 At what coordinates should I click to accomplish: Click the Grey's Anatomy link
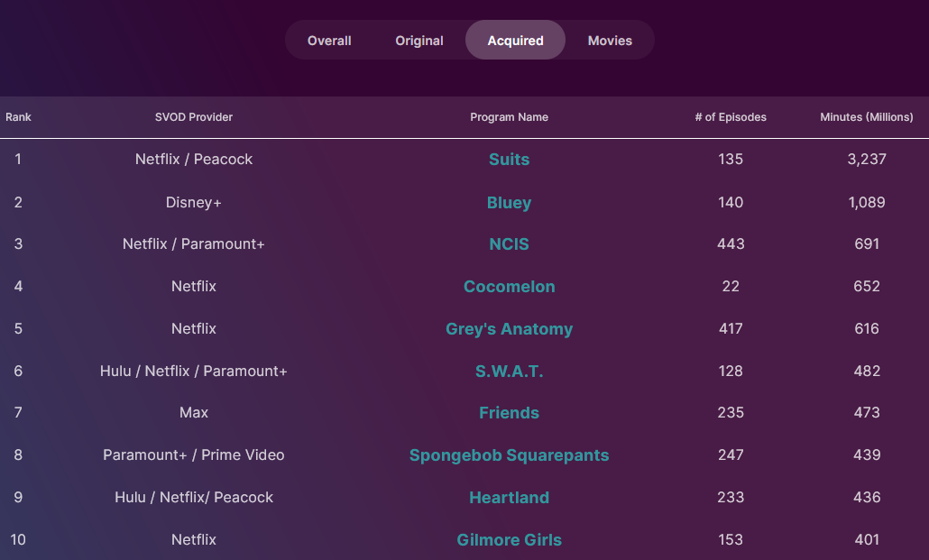pos(509,329)
